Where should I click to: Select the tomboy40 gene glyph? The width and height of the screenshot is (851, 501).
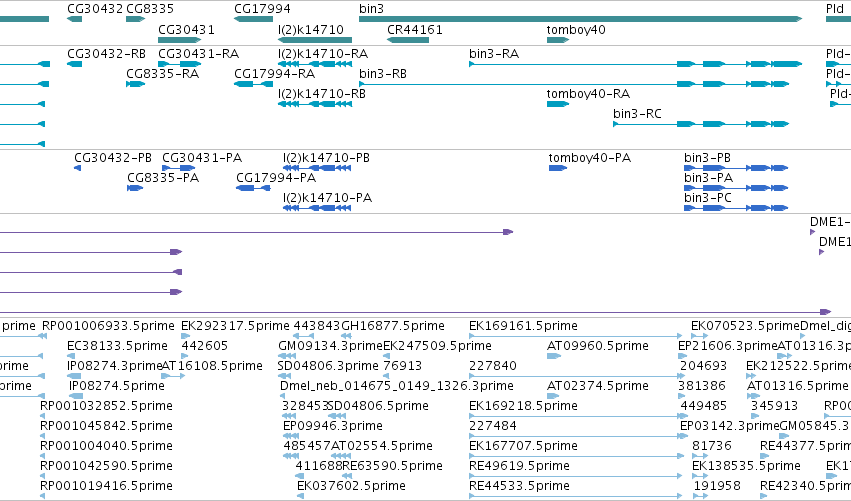coord(558,40)
